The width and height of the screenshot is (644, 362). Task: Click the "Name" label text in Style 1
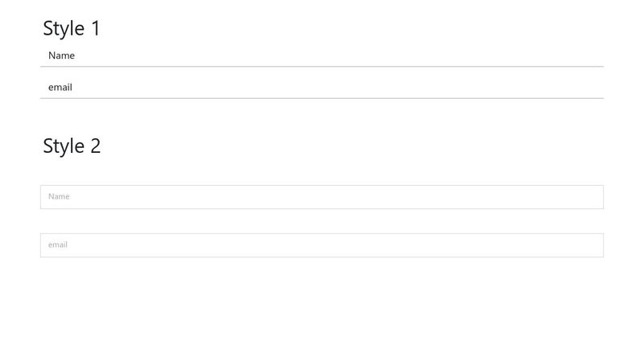coord(61,56)
